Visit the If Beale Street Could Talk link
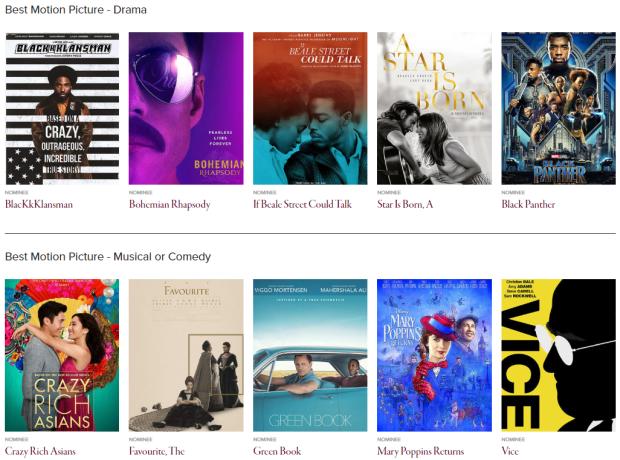Viewport: 620px width, 460px height. coord(302,204)
